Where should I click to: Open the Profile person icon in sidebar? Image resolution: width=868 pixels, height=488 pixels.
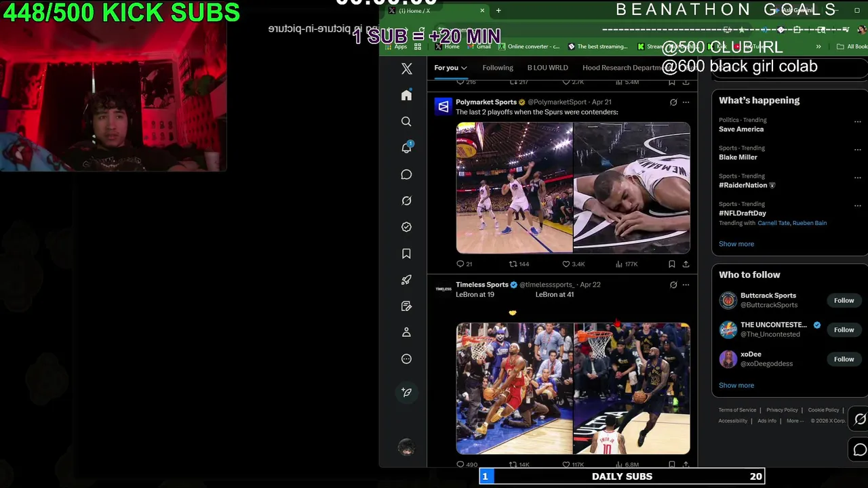406,332
